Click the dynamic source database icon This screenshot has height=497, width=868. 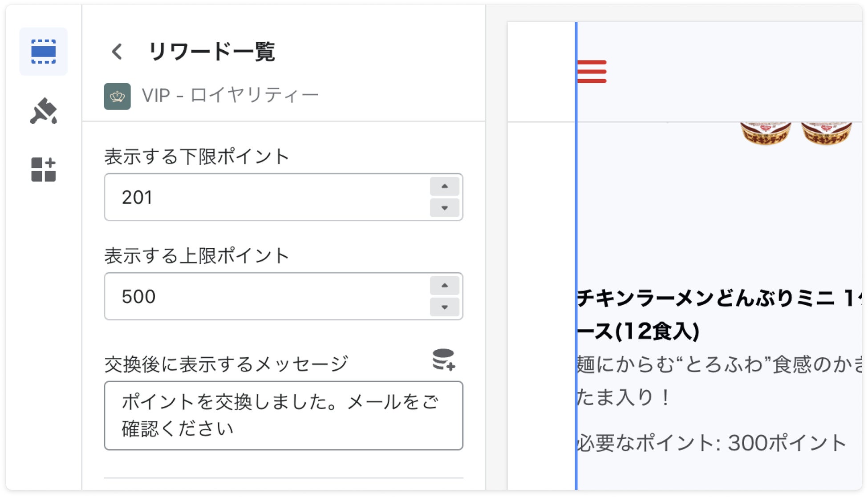pyautogui.click(x=443, y=360)
